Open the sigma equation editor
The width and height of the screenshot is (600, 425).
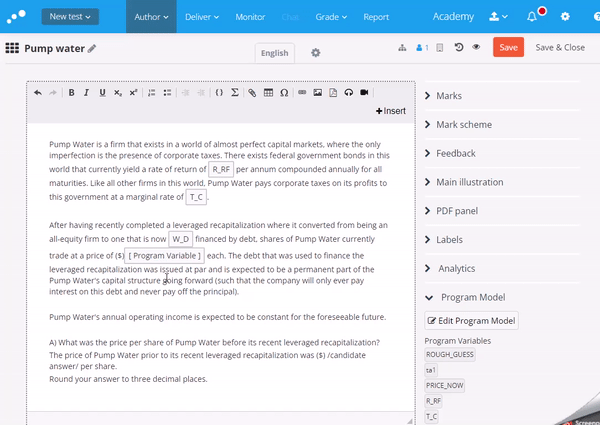pos(235,93)
